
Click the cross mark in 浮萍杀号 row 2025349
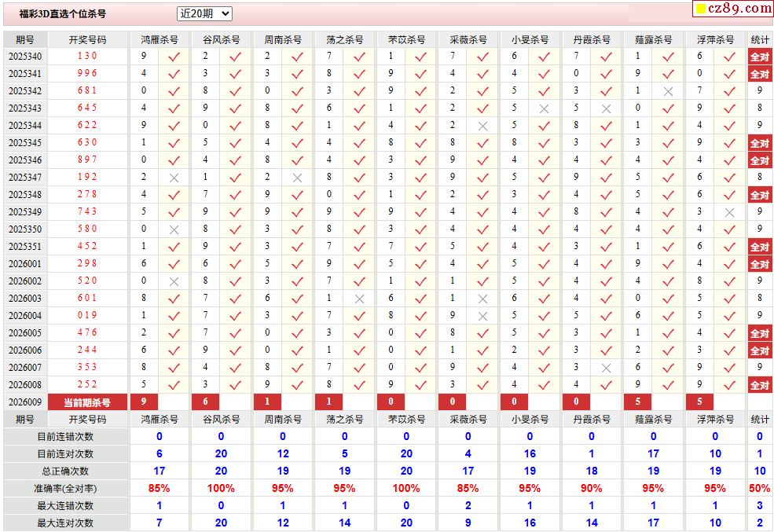point(729,212)
